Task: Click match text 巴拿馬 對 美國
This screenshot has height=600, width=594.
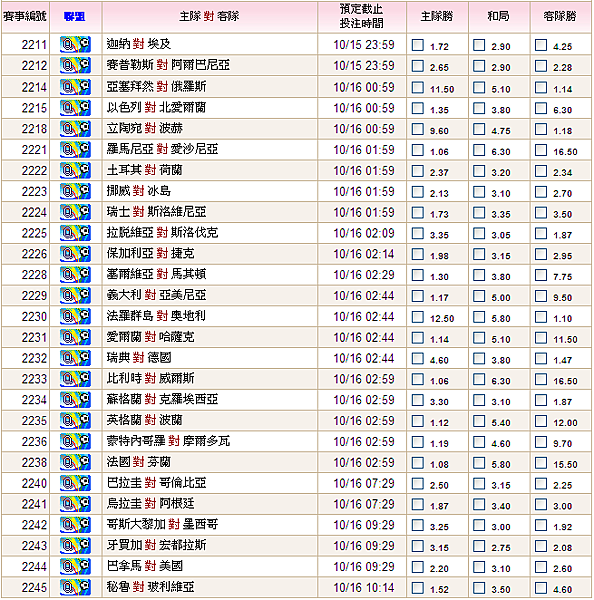Action: pos(145,566)
